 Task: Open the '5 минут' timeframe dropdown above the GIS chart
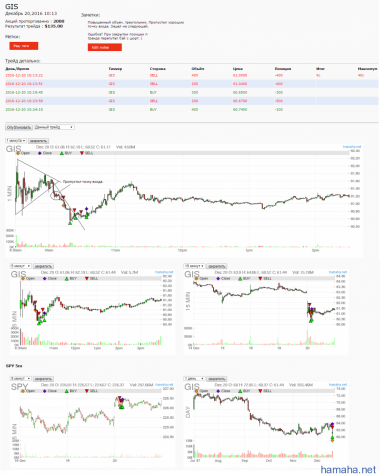click(x=21, y=266)
